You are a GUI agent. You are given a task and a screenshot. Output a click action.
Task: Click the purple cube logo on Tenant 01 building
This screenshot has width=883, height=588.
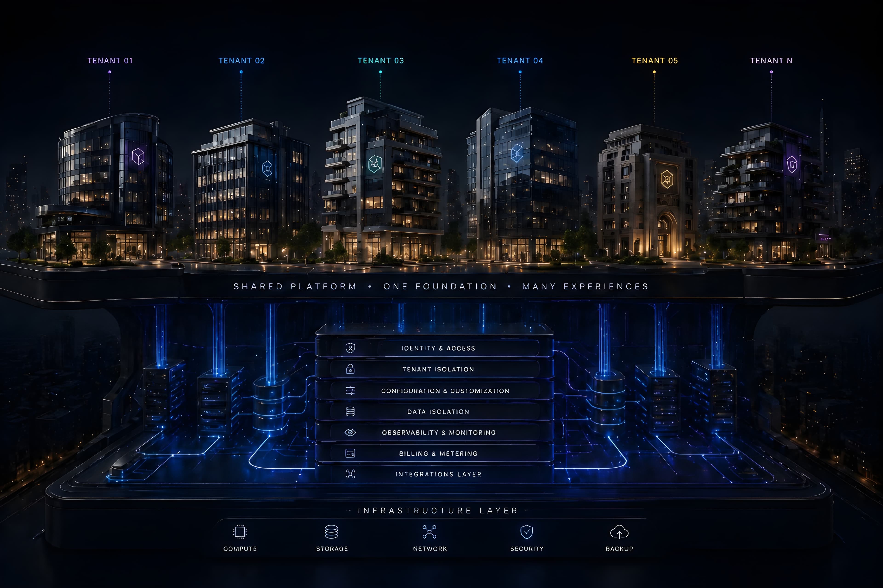pos(138,156)
